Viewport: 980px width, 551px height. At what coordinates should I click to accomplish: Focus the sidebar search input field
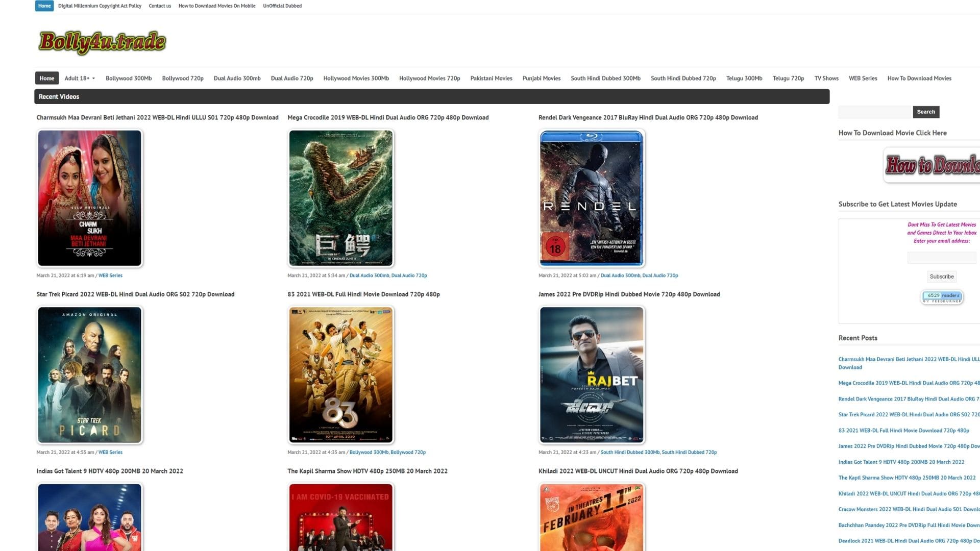click(875, 112)
